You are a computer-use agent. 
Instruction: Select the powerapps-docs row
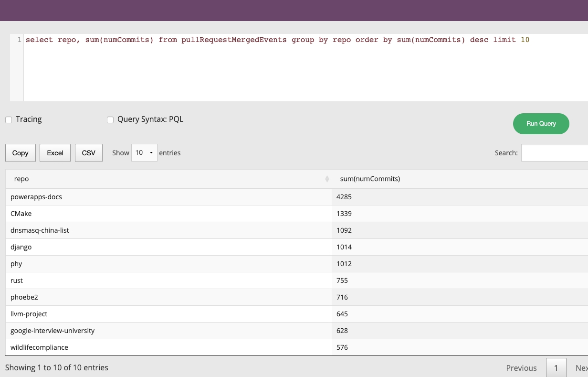coord(36,197)
